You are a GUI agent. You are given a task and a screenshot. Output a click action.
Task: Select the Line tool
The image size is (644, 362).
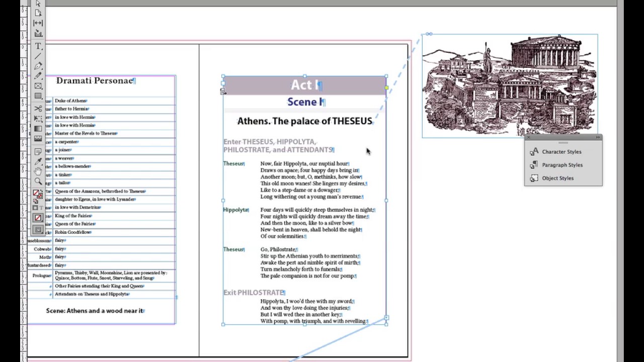[38, 56]
